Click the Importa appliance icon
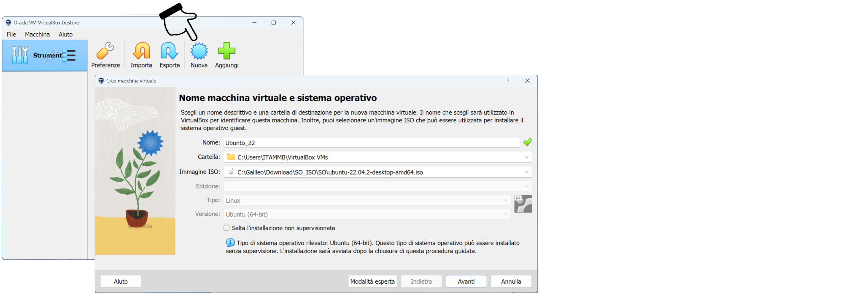 point(141,55)
